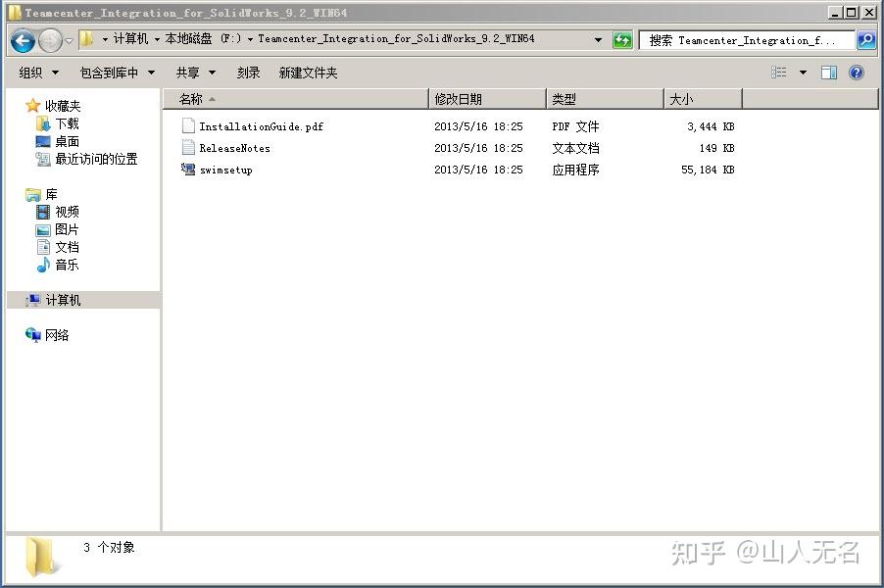Click the Forward navigation arrow

[x=51, y=40]
